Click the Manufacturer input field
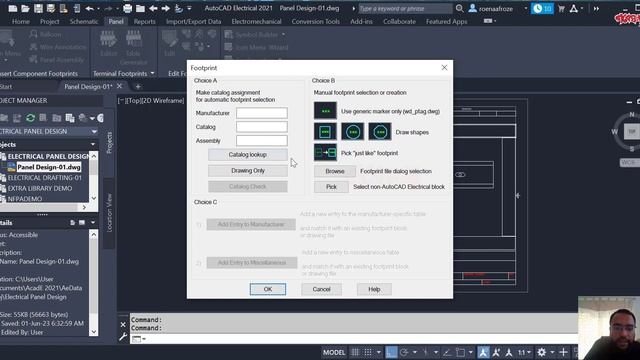This screenshot has width=640, height=360. [x=262, y=113]
